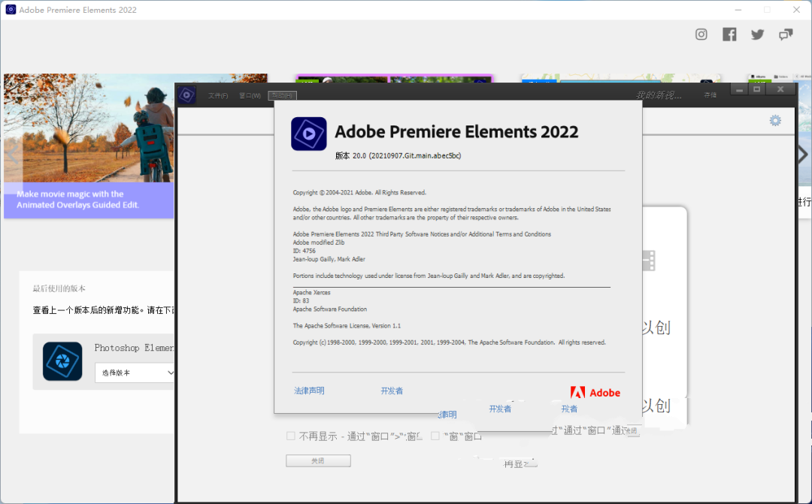Click the autumn bicycle carousel image
This screenshot has height=504, width=812.
click(89, 128)
